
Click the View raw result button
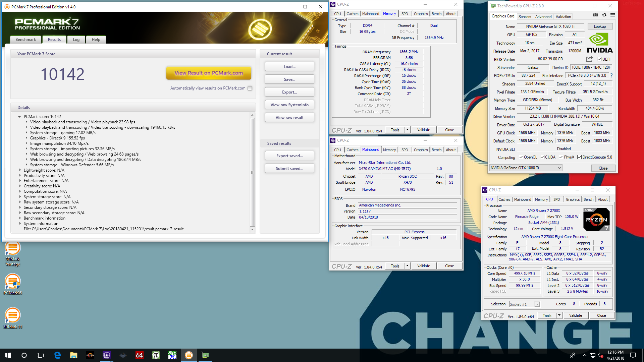289,118
